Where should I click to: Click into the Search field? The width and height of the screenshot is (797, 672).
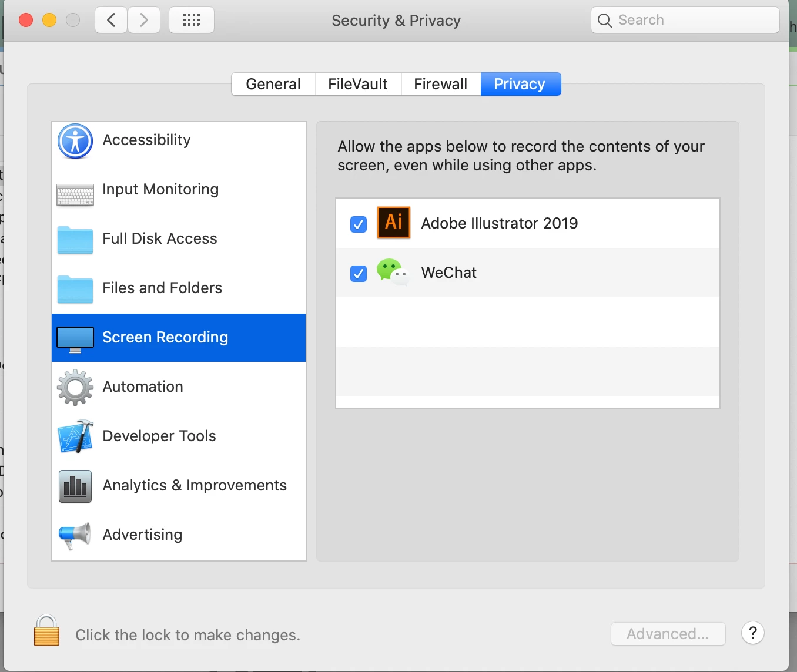coord(685,21)
